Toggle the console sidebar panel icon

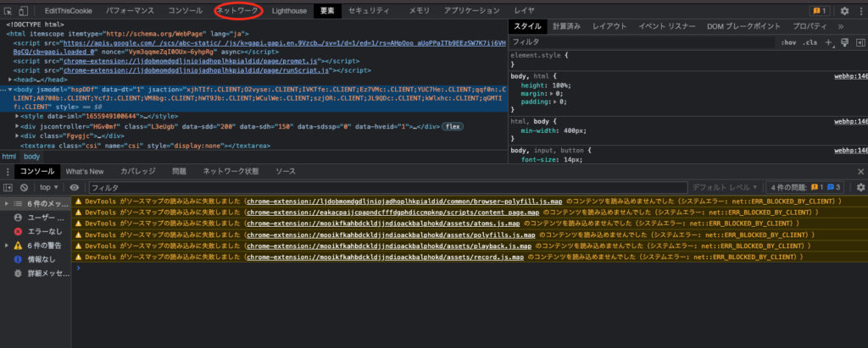pos(8,187)
